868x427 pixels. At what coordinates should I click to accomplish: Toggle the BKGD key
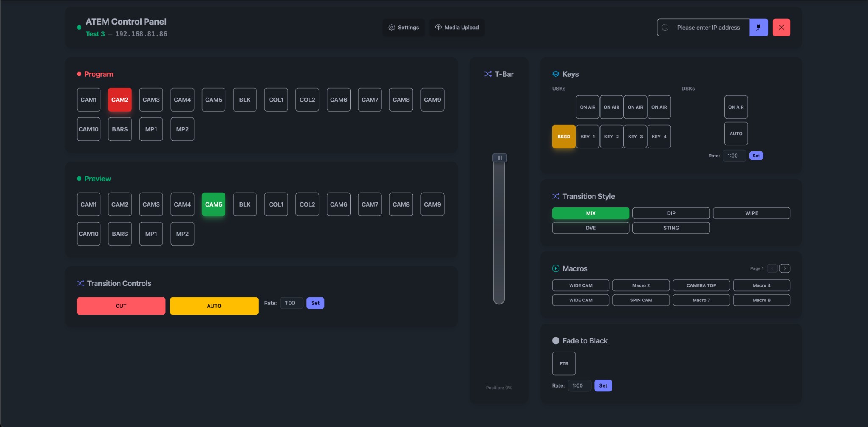(563, 136)
